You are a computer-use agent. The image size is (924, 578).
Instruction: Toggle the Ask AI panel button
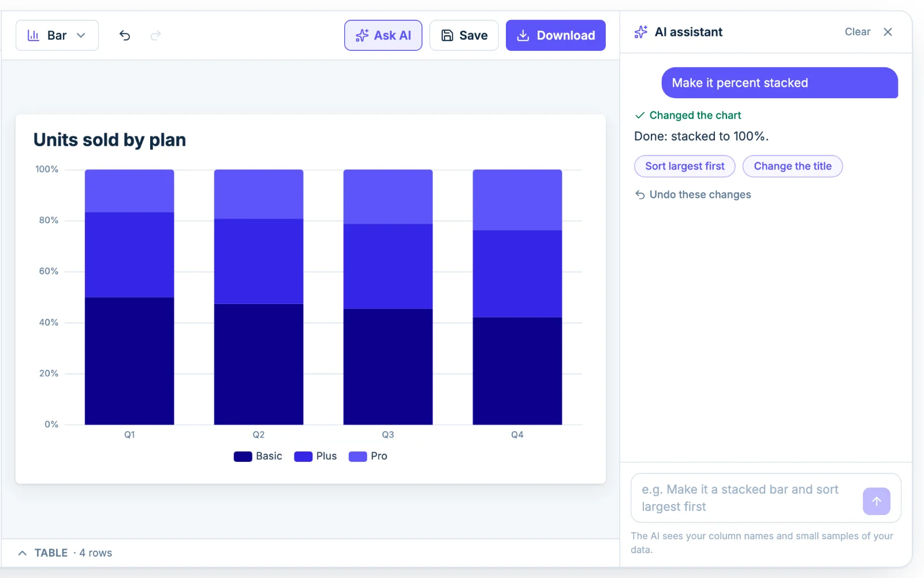(383, 35)
